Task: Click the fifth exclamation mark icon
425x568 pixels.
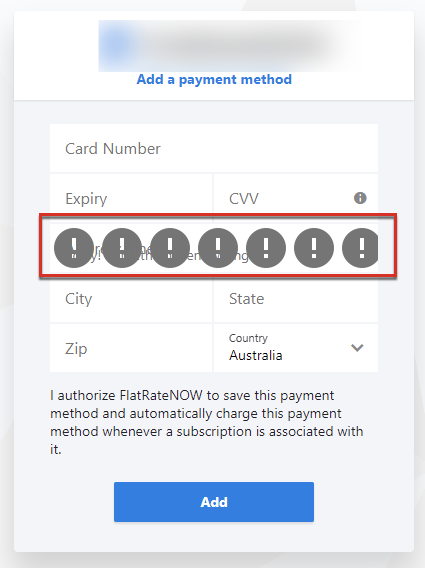Action: pyautogui.click(x=266, y=248)
